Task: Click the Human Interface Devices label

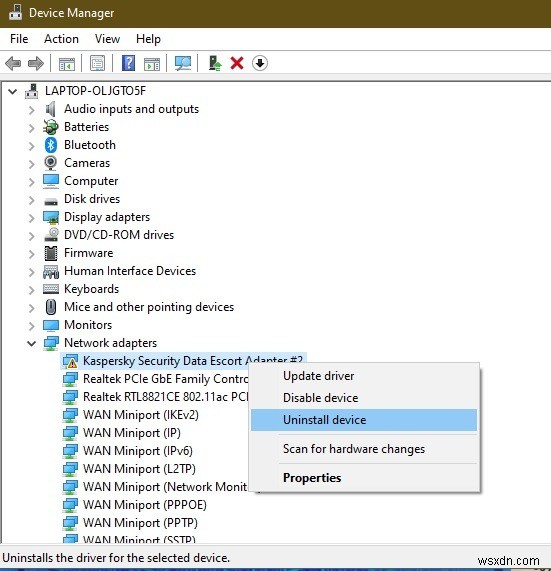Action: pyautogui.click(x=130, y=271)
